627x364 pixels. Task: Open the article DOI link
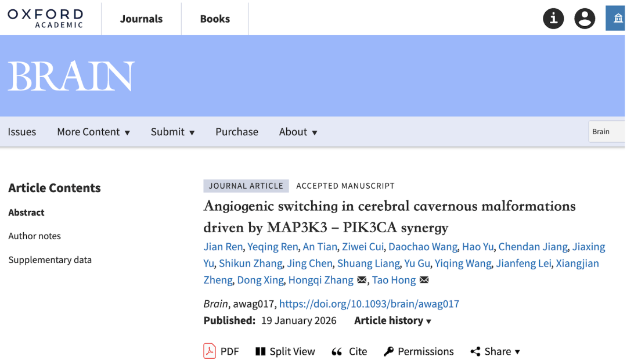[369, 304]
